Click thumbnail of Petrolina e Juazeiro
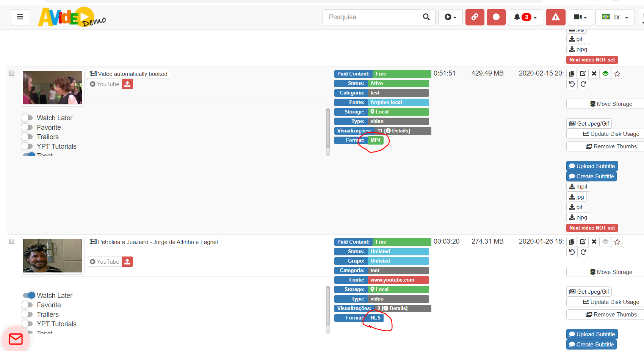Image resolution: width=644 pixels, height=351 pixels. click(x=53, y=256)
